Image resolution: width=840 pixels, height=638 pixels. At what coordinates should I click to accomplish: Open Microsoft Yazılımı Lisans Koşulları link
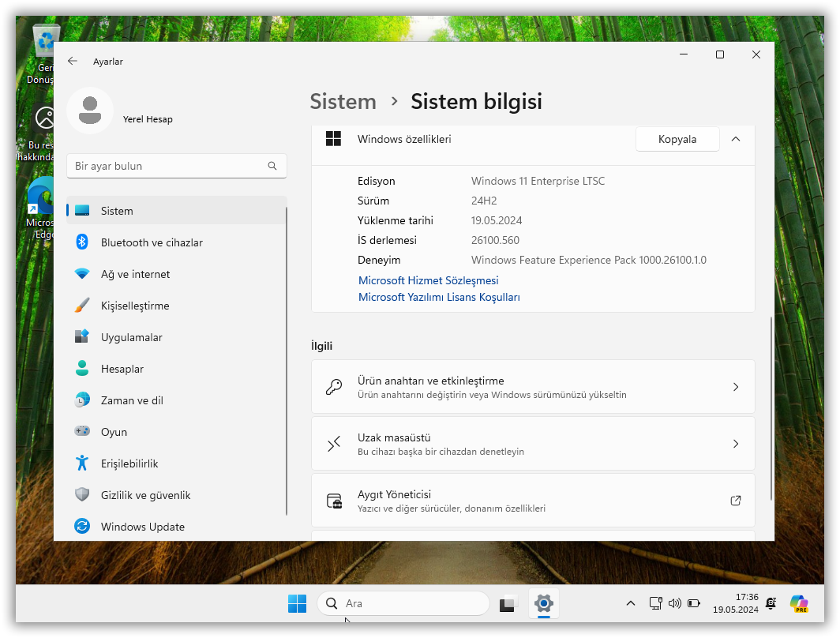[439, 297]
